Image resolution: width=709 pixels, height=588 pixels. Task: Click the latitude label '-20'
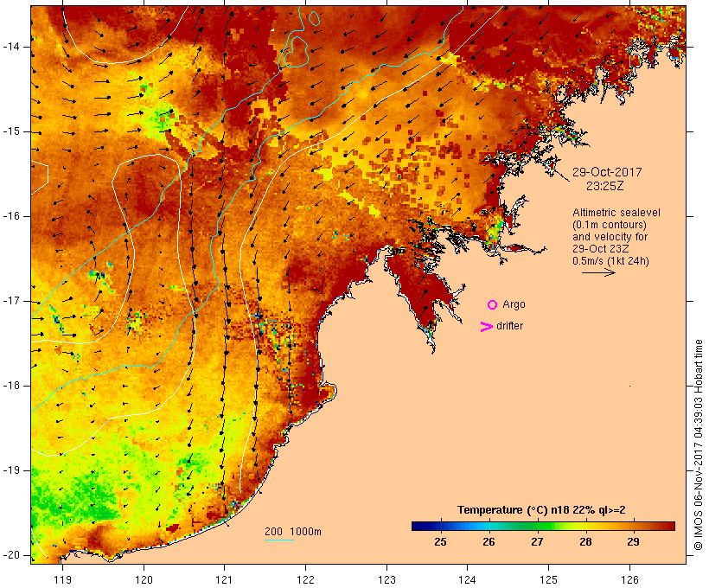11,555
